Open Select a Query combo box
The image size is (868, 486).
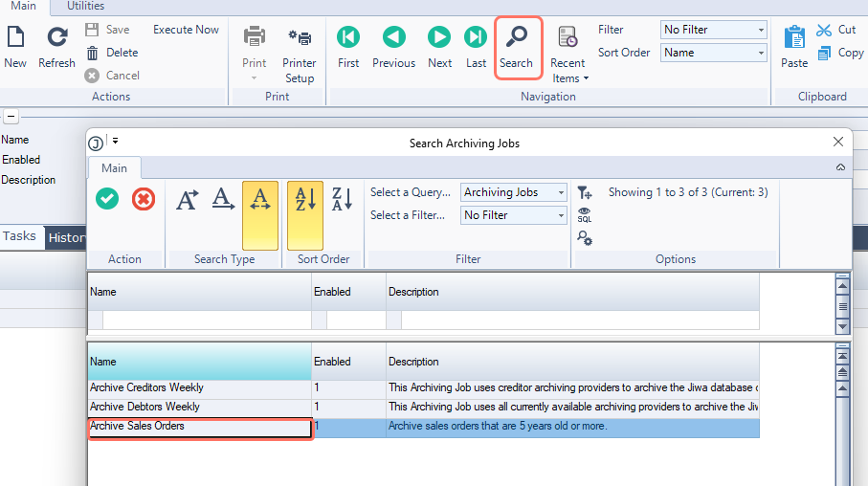[x=513, y=192]
